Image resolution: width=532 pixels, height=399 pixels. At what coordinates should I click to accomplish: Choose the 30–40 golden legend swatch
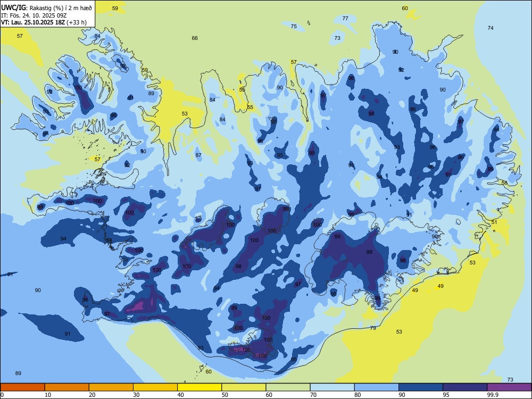pos(155,387)
